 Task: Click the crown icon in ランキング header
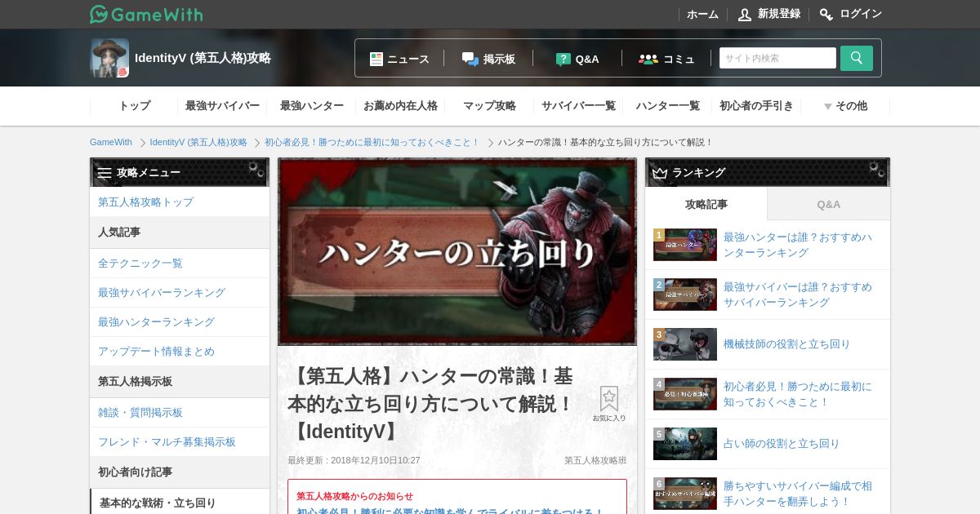point(660,173)
